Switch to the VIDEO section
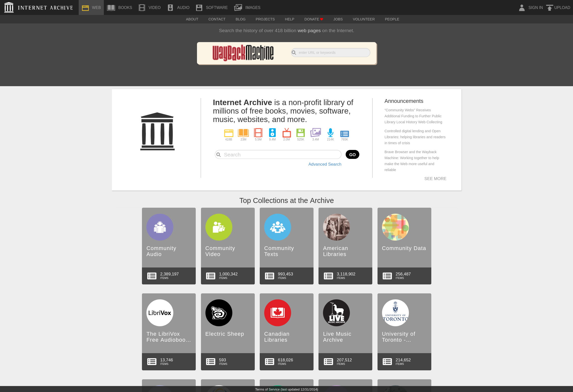573x392 pixels. (149, 7)
